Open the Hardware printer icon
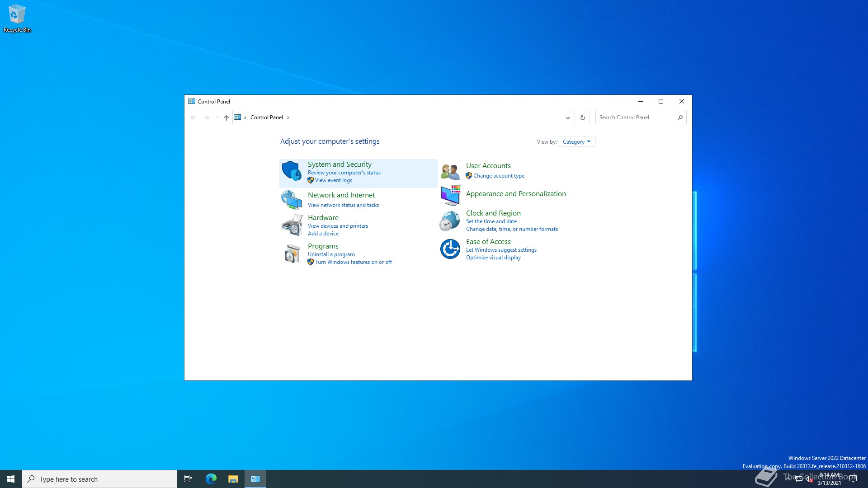 click(x=292, y=225)
